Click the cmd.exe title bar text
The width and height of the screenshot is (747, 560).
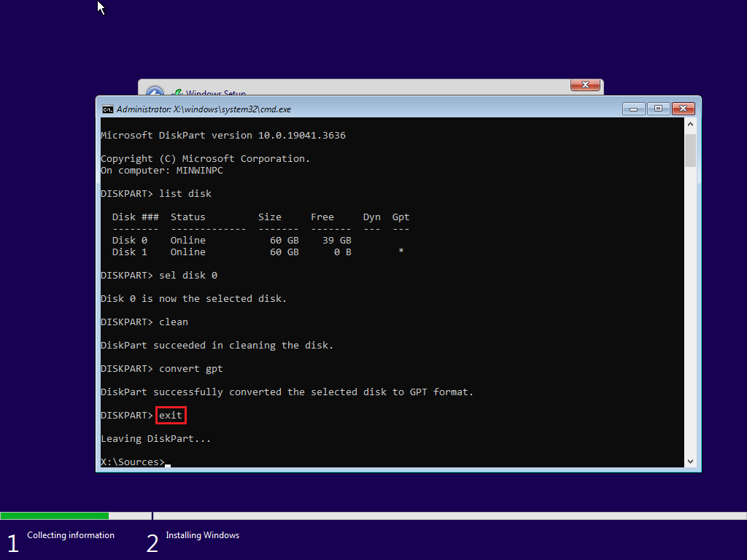point(204,109)
